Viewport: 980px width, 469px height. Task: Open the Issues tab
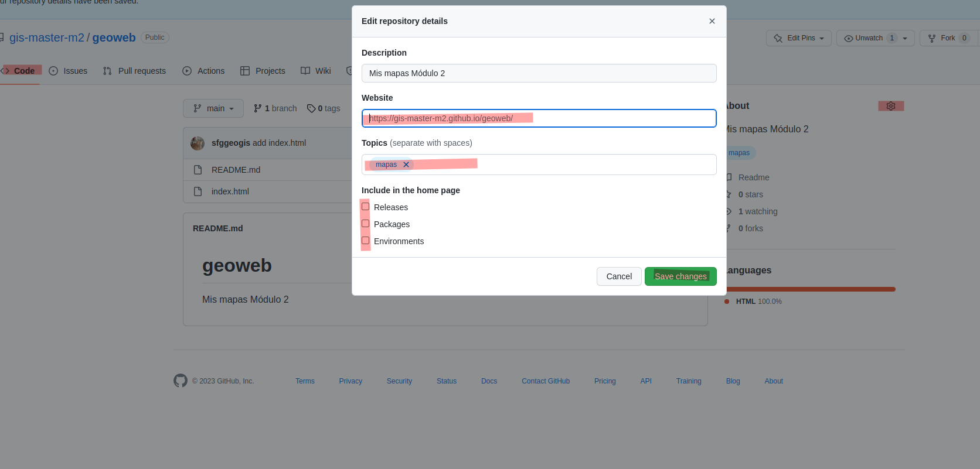click(68, 71)
